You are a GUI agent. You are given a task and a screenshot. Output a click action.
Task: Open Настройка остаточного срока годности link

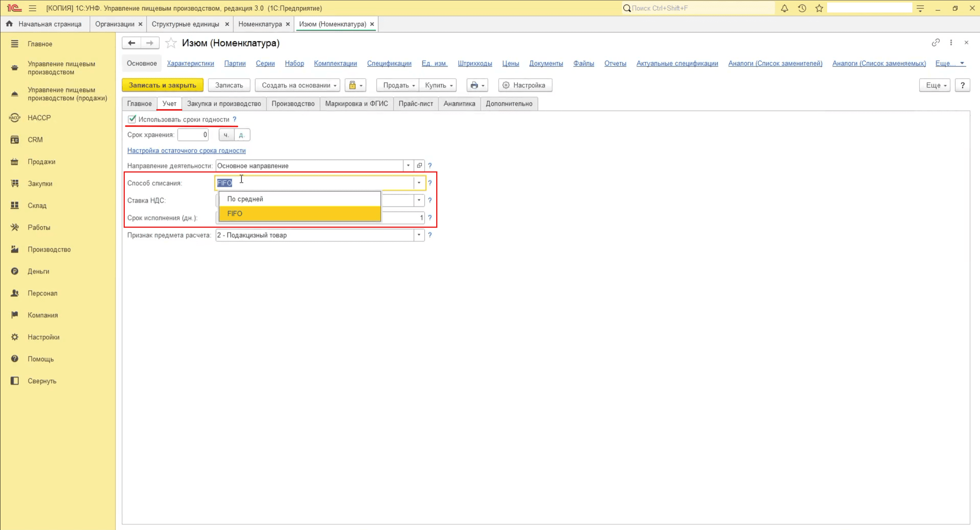pos(187,150)
